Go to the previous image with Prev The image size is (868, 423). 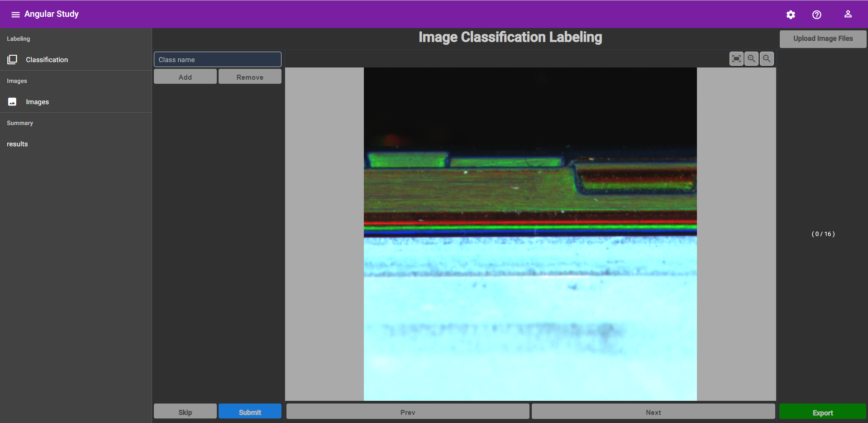(408, 412)
